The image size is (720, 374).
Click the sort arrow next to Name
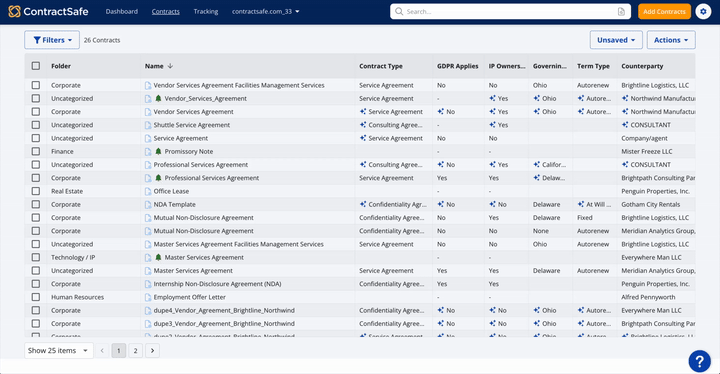coord(170,66)
